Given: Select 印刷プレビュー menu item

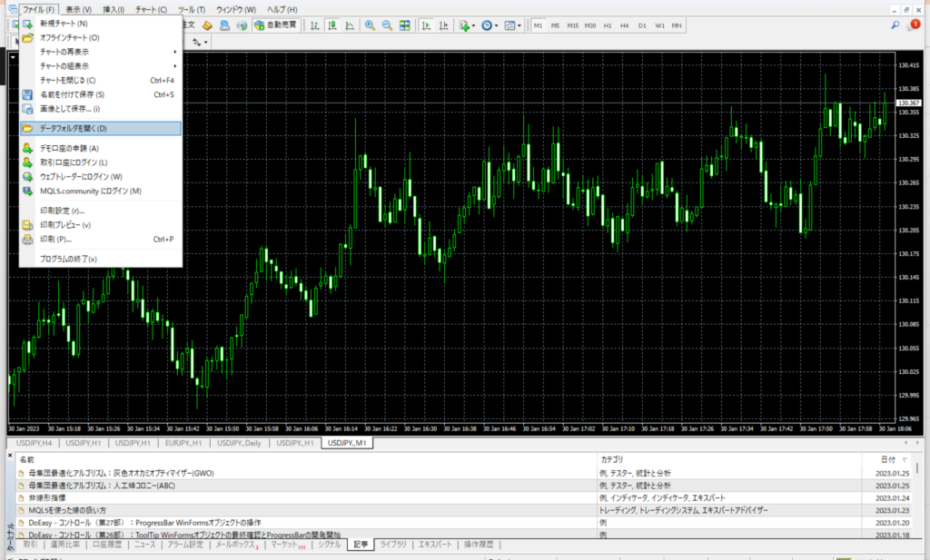Looking at the screenshot, I should tap(101, 224).
